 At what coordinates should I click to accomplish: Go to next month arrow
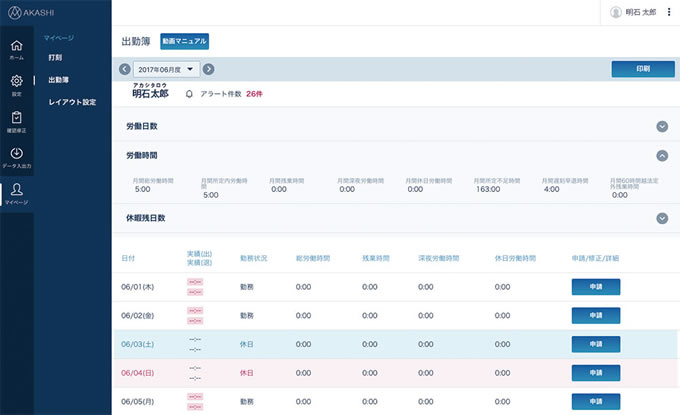point(208,69)
